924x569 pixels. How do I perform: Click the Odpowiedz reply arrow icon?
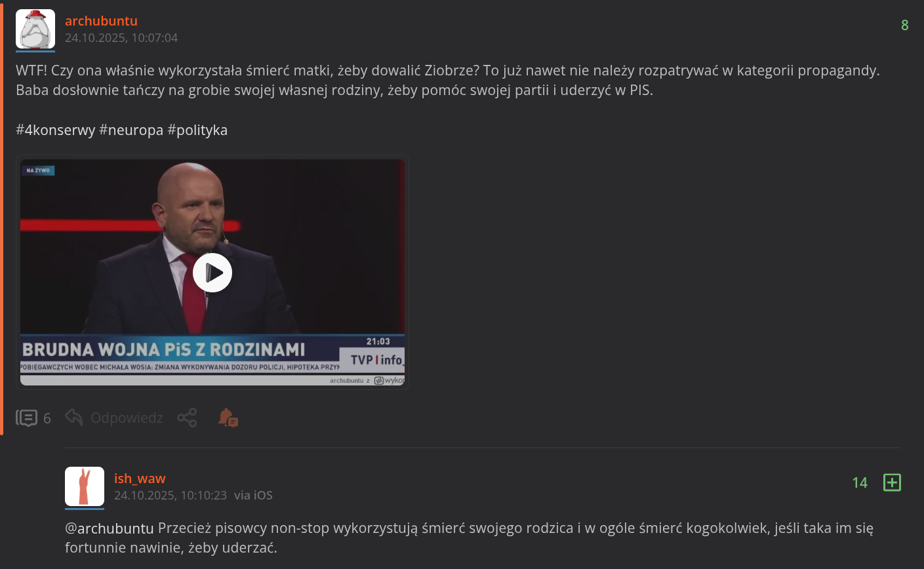click(74, 417)
